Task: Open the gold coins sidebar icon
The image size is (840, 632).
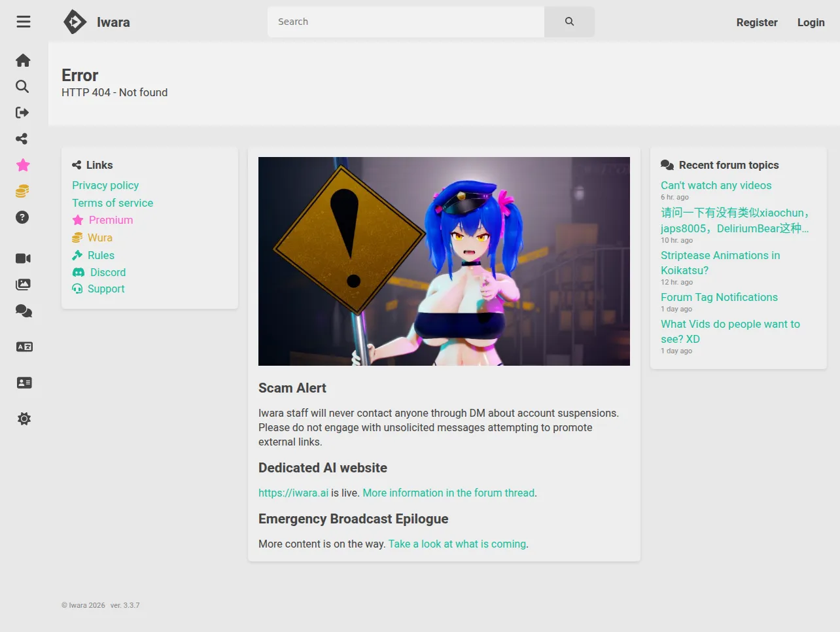Action: pos(22,191)
